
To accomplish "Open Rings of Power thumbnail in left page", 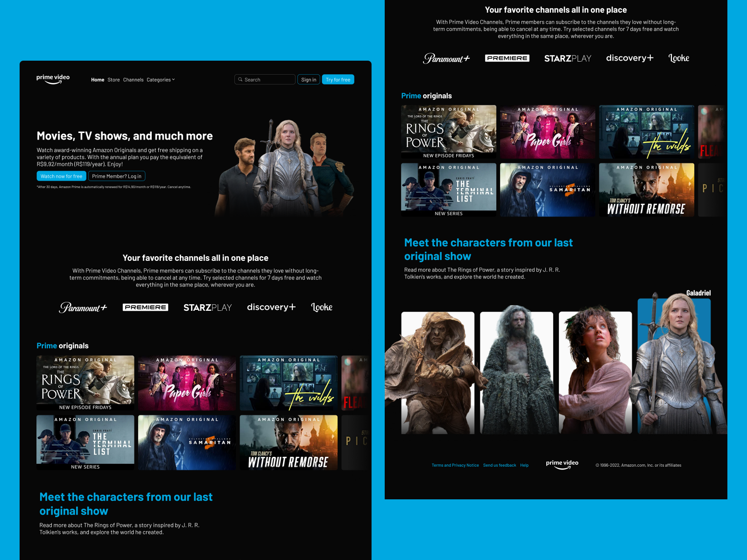I will point(85,383).
